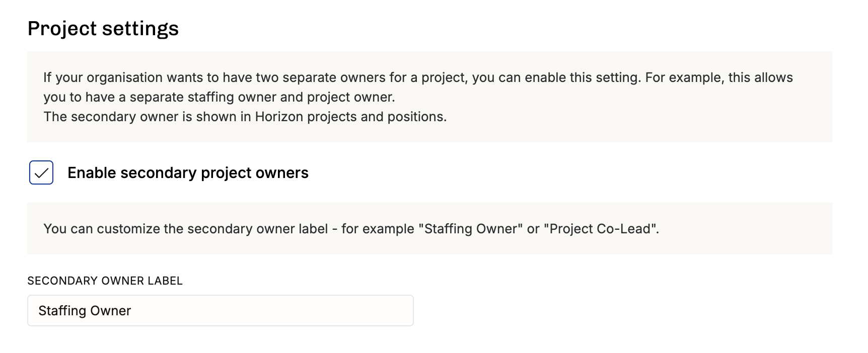Click the "shown in Horizon projects" sentence
This screenshot has width=868, height=353.
pos(245,117)
